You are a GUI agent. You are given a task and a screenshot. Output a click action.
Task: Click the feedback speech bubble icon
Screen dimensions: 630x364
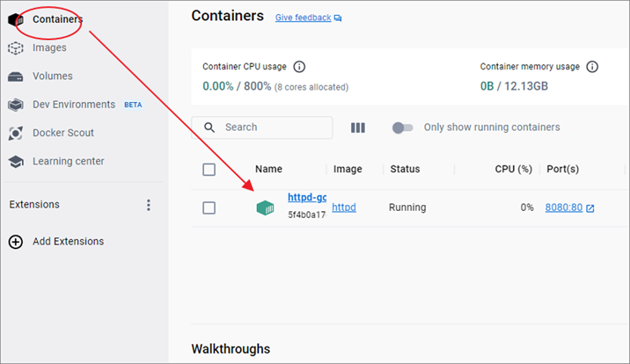[x=338, y=18]
